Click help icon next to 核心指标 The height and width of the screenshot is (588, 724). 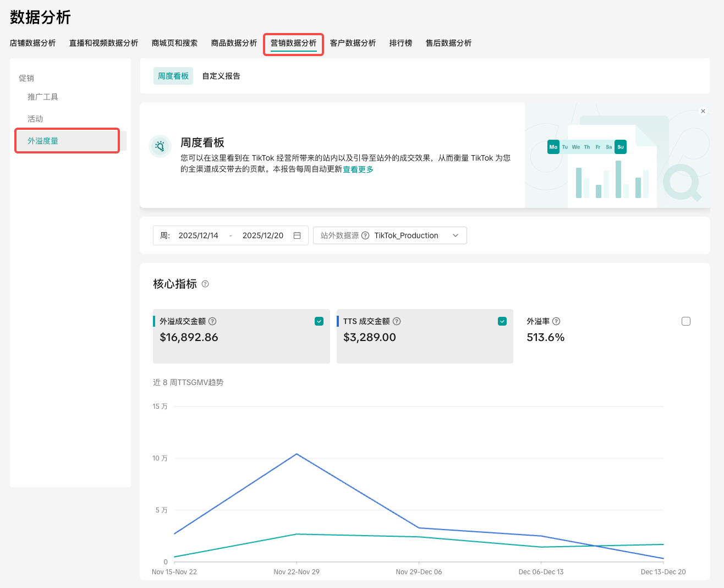click(x=205, y=284)
